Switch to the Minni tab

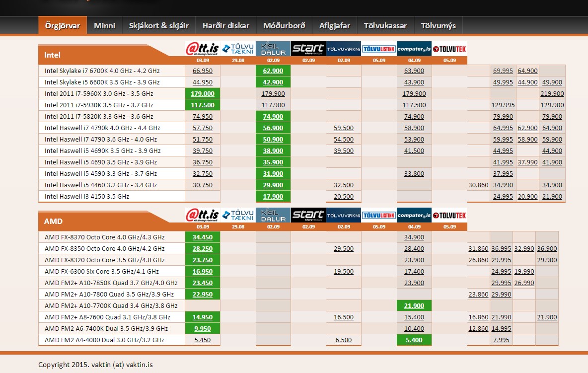[104, 26]
